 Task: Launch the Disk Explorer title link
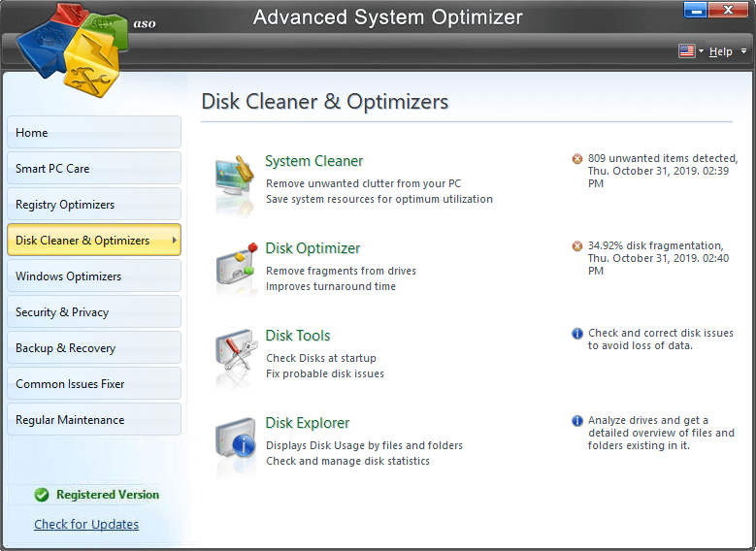click(307, 423)
